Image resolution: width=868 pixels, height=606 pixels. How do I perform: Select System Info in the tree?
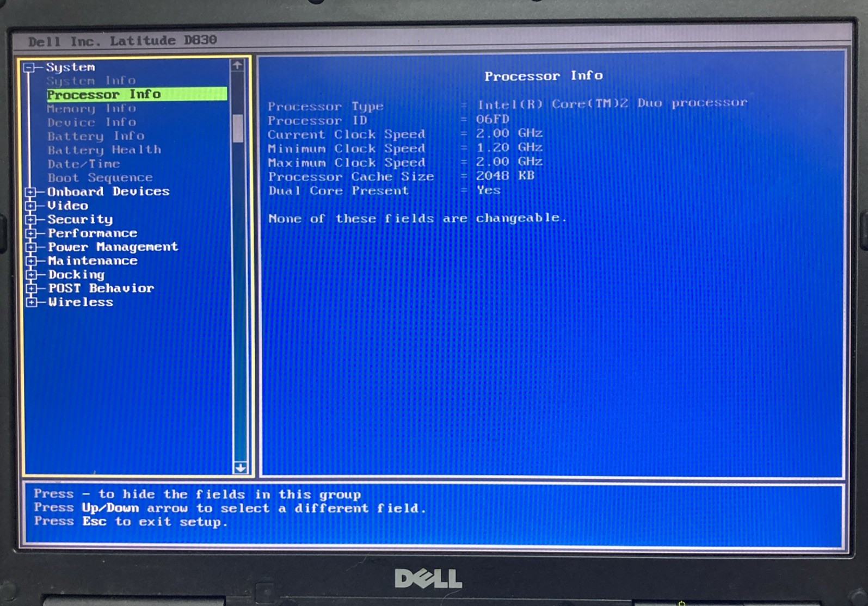[91, 81]
